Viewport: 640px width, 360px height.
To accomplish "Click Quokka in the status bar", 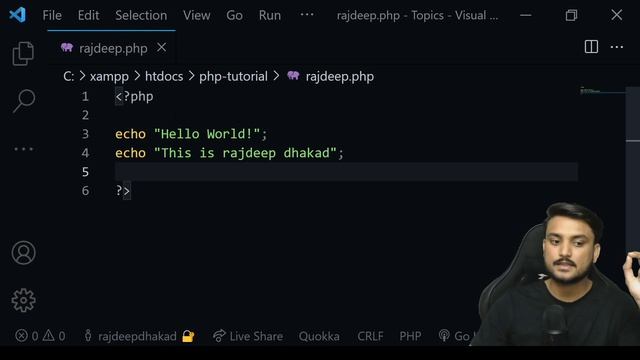I will (x=319, y=336).
